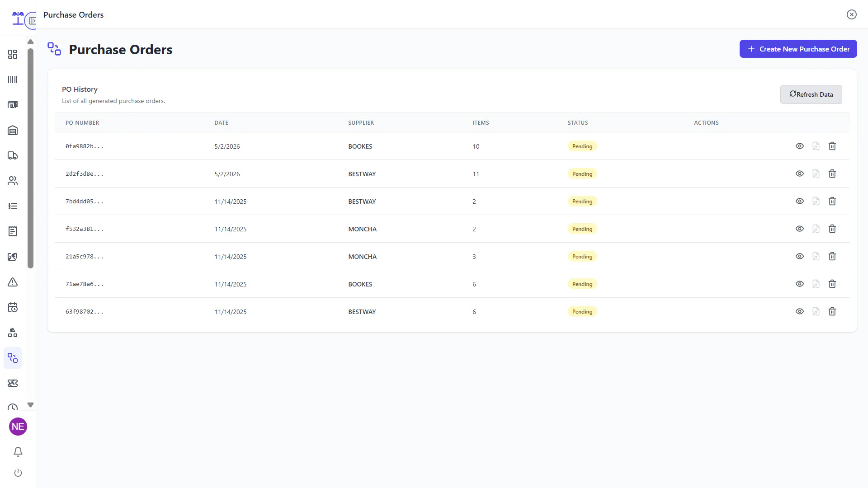Click Pending badge for order 21a5c978
868x488 pixels.
[x=582, y=256]
